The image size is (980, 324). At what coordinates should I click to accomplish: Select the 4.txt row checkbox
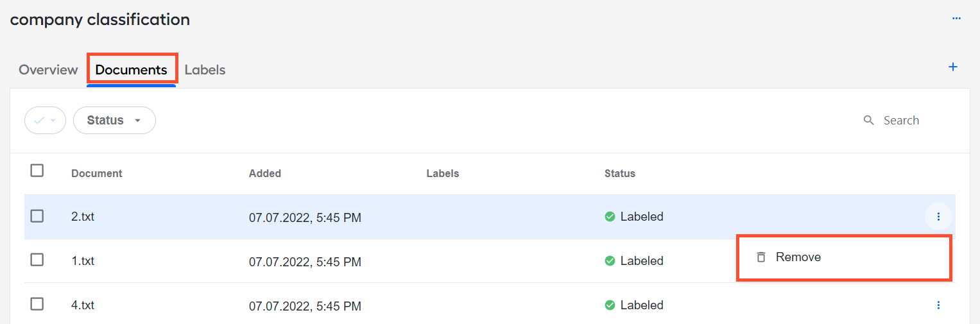tap(37, 303)
